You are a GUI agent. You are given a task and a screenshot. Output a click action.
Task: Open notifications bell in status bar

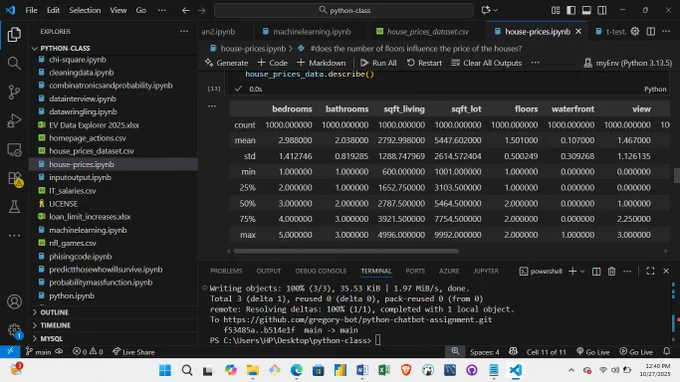pos(667,351)
